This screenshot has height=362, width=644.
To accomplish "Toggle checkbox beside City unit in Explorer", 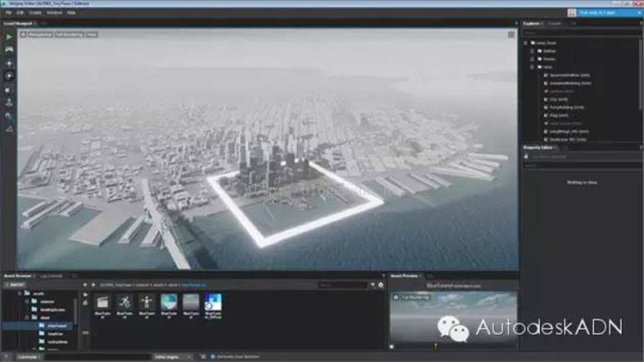I will point(544,98).
